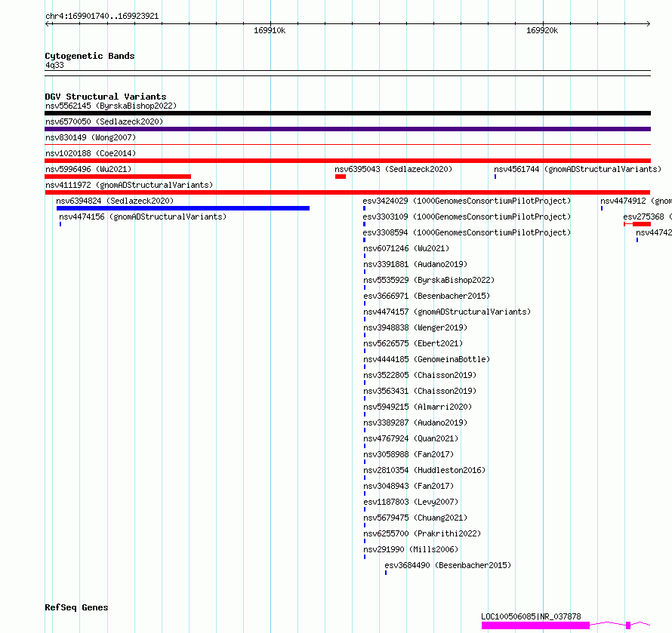Click nsv3389287 (Audano2019) label
This screenshot has height=633, width=672.
415,423
